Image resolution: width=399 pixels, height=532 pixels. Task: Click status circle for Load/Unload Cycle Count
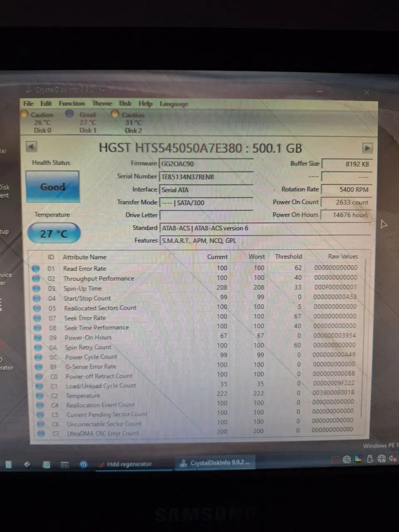coord(40,386)
